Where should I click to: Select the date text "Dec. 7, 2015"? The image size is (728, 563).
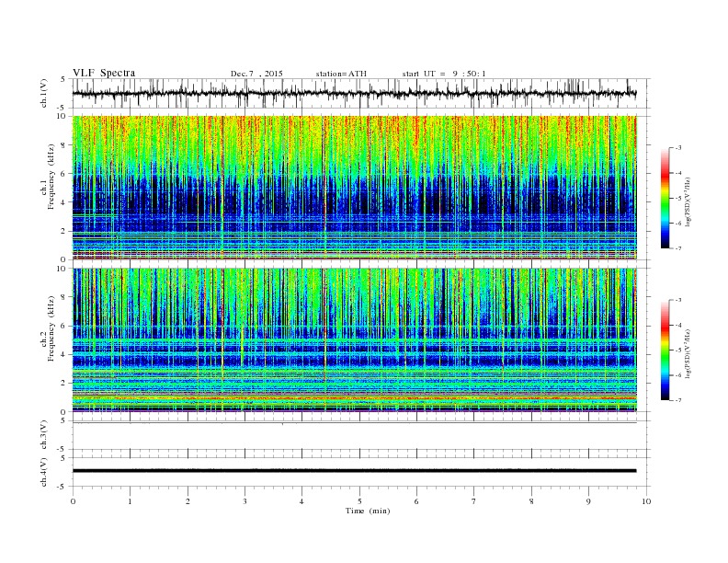point(256,74)
